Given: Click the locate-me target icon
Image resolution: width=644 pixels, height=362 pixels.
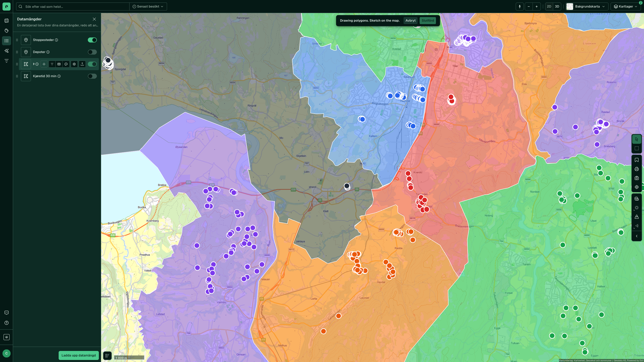Looking at the screenshot, I should pyautogui.click(x=636, y=187).
